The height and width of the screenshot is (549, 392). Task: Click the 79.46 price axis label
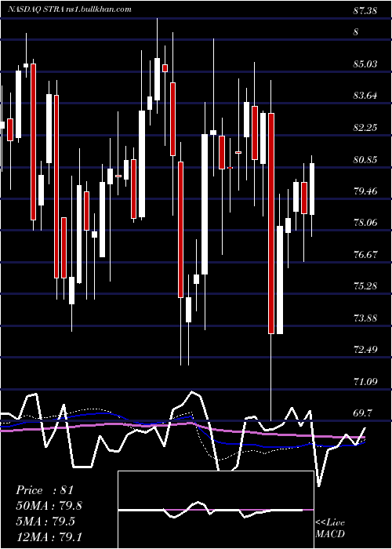(x=365, y=191)
